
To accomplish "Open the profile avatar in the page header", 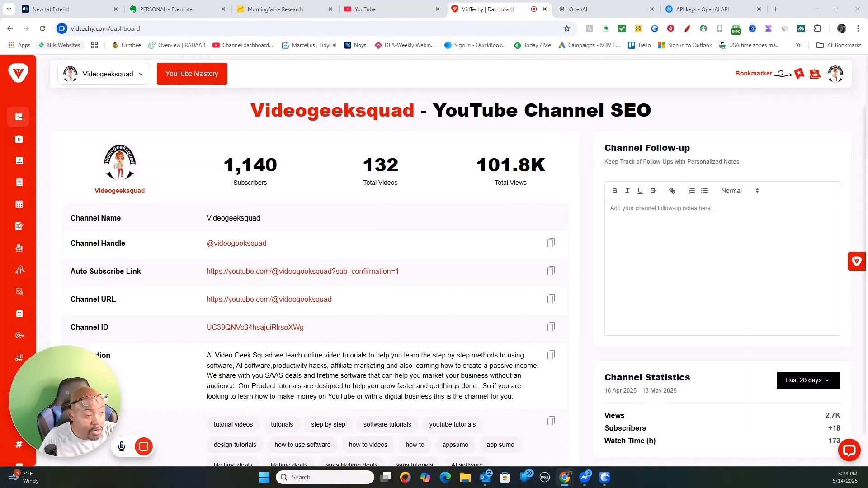I will [835, 73].
